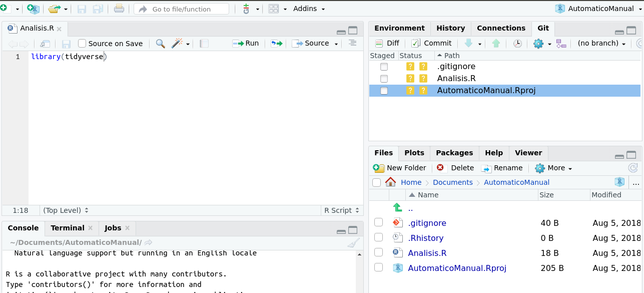Screen dimensions: 644x293
Task: Go to parent directory via green arrow
Action: [398, 208]
